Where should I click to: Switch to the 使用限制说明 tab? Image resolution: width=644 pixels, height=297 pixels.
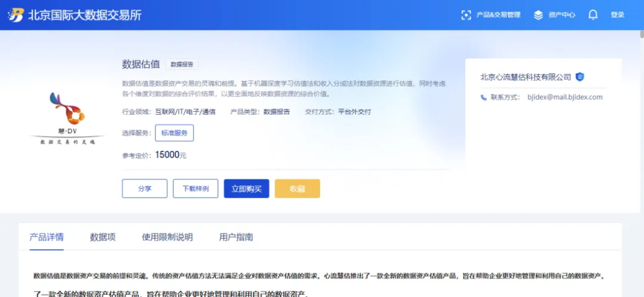coord(167,238)
